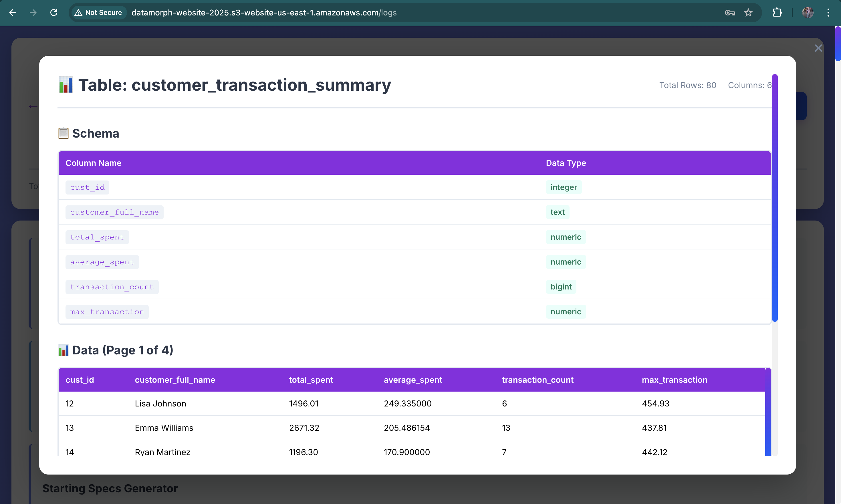Click the browser back arrow
This screenshot has height=504, width=841.
coord(13,13)
